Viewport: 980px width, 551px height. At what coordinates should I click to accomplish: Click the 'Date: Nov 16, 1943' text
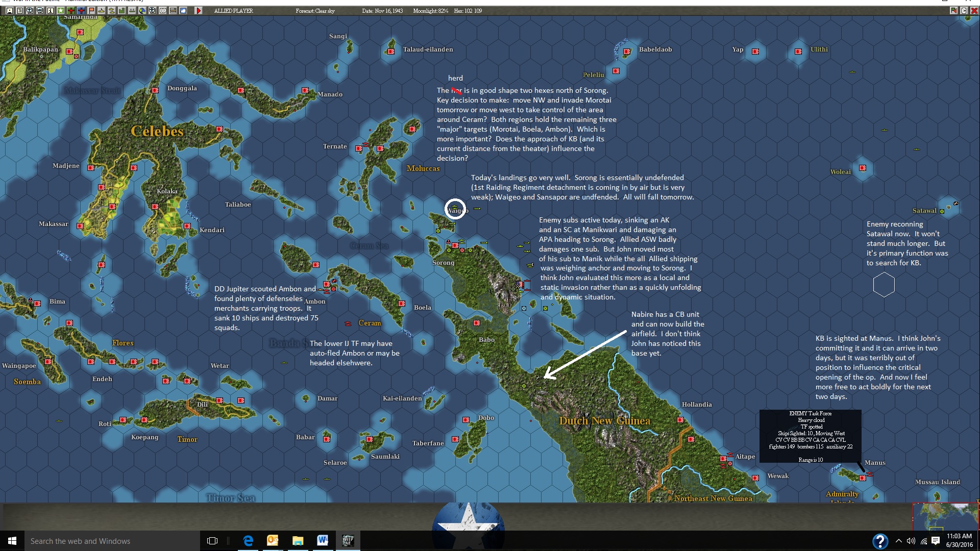pyautogui.click(x=382, y=11)
